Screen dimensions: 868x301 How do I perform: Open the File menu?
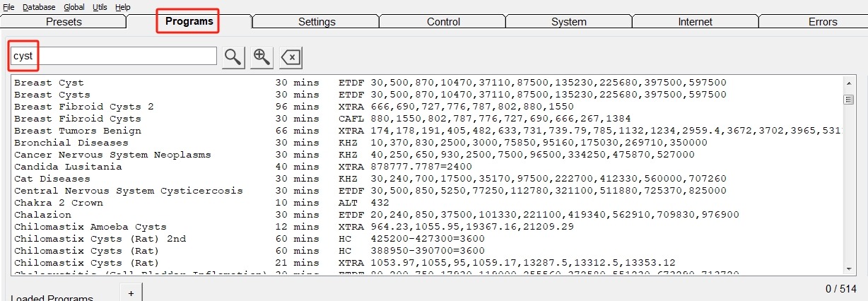[x=9, y=7]
